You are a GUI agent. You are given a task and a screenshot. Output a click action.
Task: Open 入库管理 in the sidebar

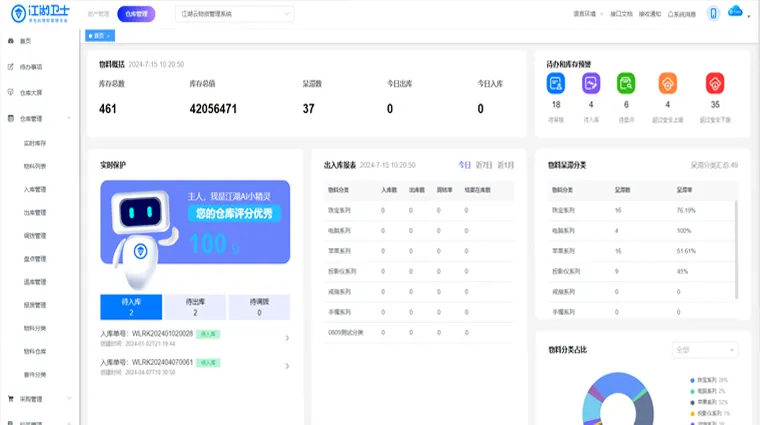(x=35, y=189)
